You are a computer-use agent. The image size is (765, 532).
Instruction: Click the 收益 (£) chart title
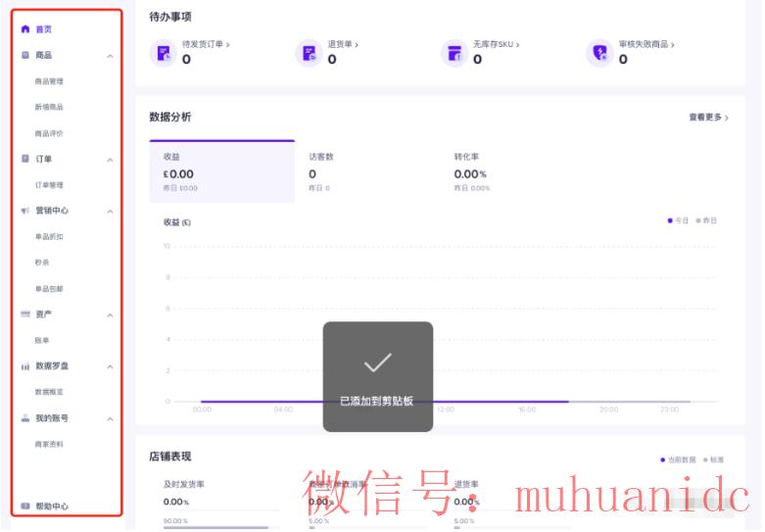177,222
